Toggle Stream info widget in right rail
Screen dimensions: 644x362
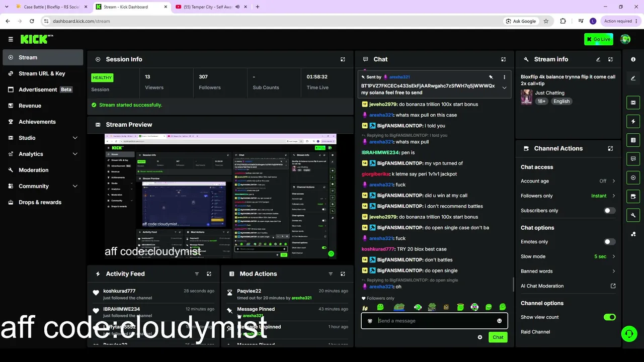(x=633, y=215)
